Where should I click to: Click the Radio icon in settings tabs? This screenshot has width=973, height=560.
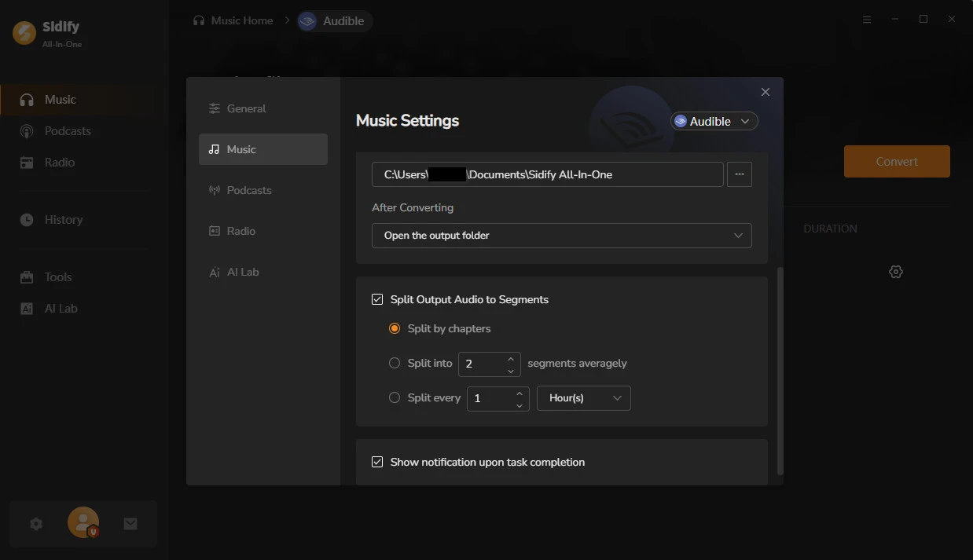(x=214, y=231)
